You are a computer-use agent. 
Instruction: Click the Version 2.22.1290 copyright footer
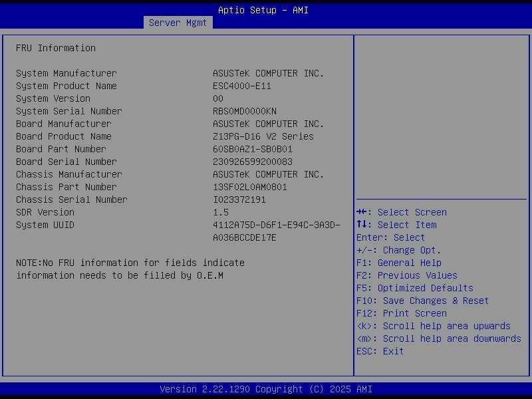(x=266, y=389)
